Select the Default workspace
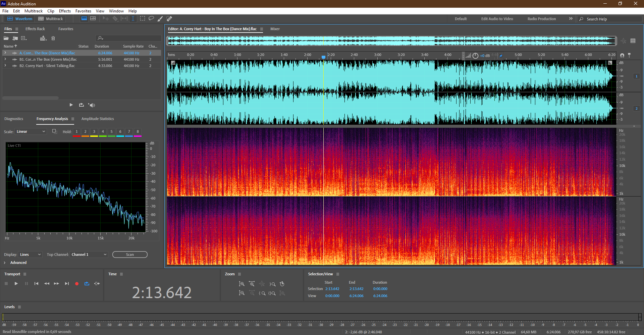 [x=461, y=19]
